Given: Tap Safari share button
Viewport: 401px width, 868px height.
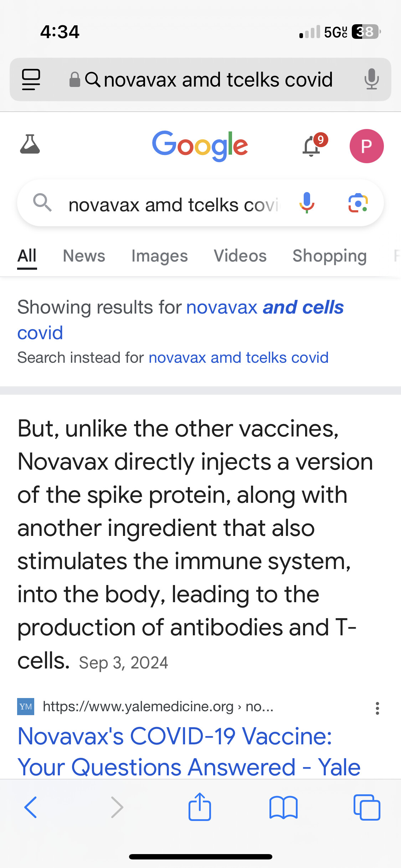Looking at the screenshot, I should (200, 807).
